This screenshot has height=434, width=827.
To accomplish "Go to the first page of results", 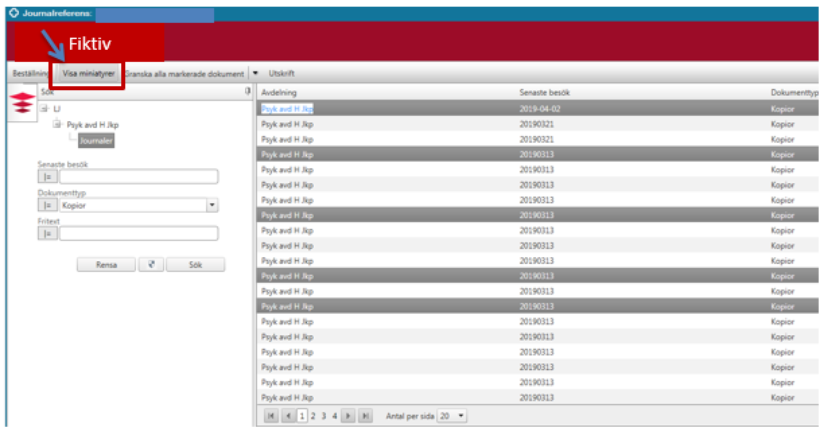I will [271, 415].
